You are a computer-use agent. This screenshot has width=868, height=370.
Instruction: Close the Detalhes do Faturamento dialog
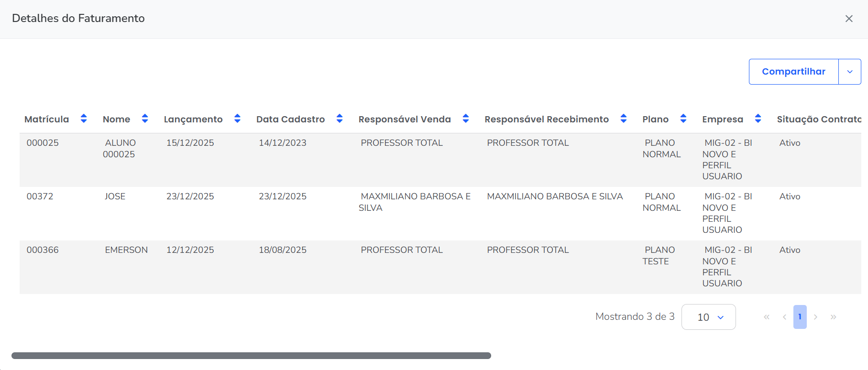849,19
